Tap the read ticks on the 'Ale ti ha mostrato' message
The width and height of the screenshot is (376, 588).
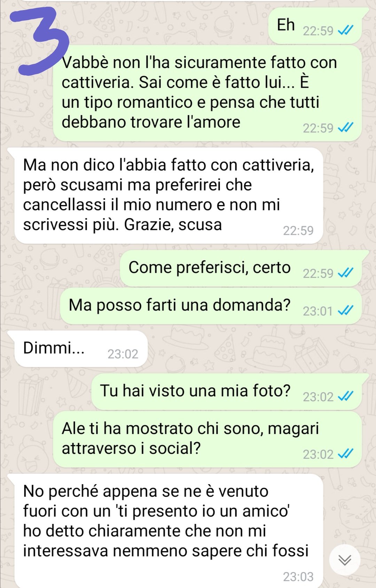(x=346, y=454)
